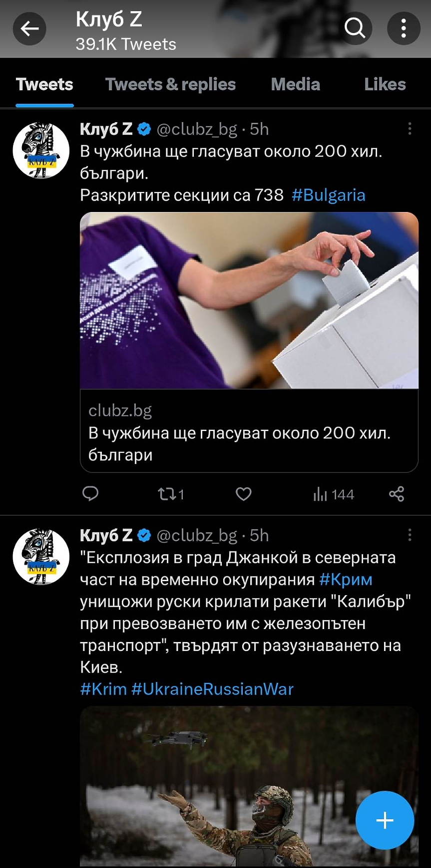
Task: Open the #Bulgaria hashtag
Action: tap(328, 195)
